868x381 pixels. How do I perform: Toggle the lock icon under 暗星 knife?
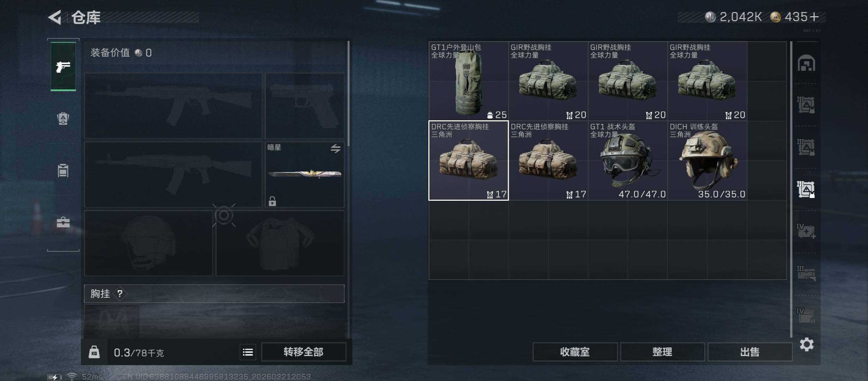pyautogui.click(x=272, y=201)
